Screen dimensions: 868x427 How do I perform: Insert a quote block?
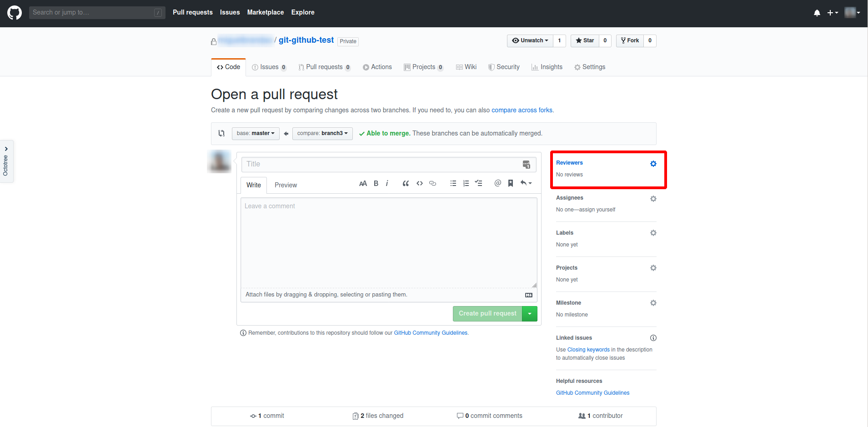pyautogui.click(x=406, y=183)
